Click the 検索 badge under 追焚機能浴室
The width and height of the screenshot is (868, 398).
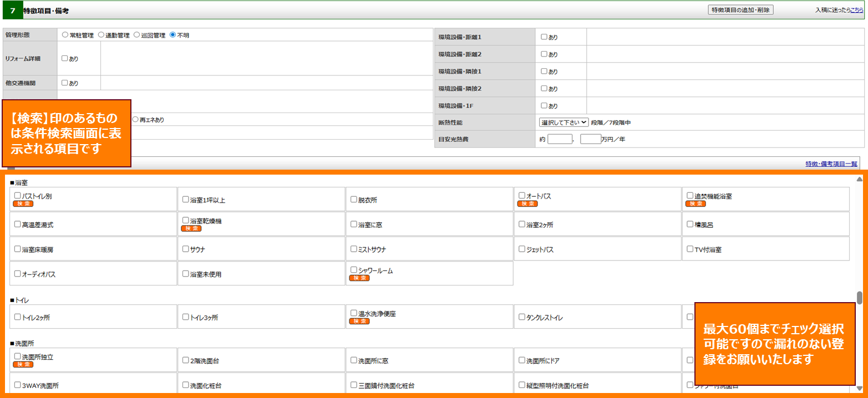(x=696, y=204)
